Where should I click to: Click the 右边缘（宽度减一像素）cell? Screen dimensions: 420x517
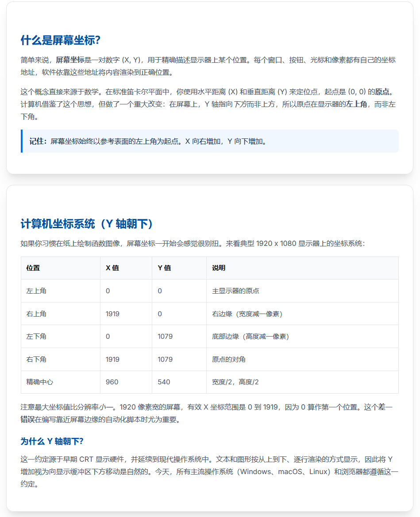coord(302,314)
